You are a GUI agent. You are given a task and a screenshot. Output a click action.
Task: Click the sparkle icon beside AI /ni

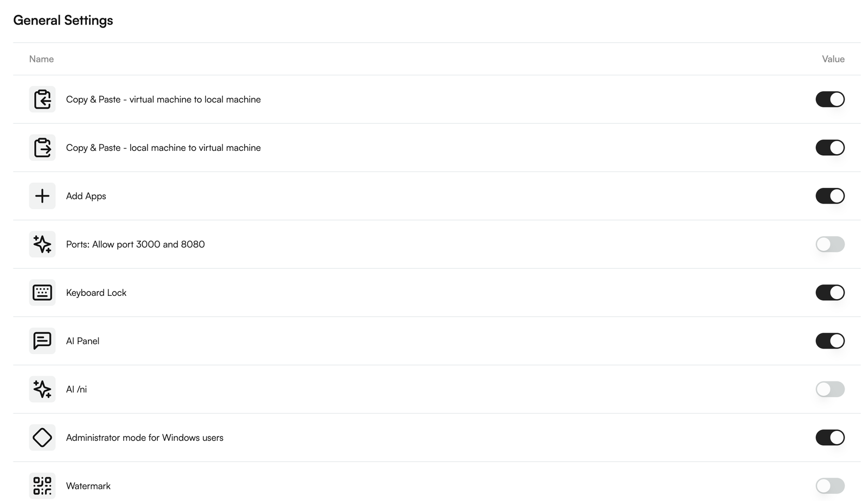pos(42,389)
